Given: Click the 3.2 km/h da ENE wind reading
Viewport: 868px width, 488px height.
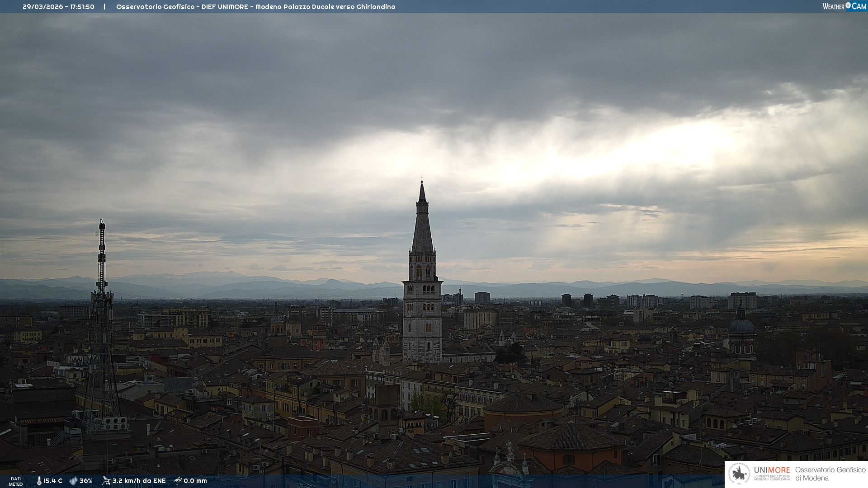Looking at the screenshot, I should [x=139, y=481].
